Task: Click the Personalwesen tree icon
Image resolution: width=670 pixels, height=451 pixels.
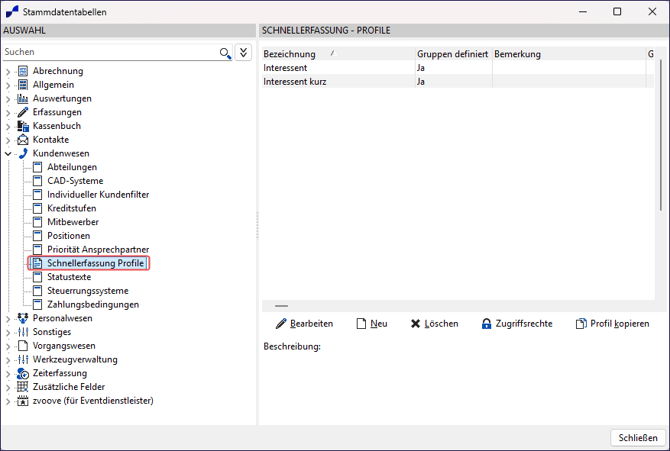Action: pyautogui.click(x=23, y=318)
